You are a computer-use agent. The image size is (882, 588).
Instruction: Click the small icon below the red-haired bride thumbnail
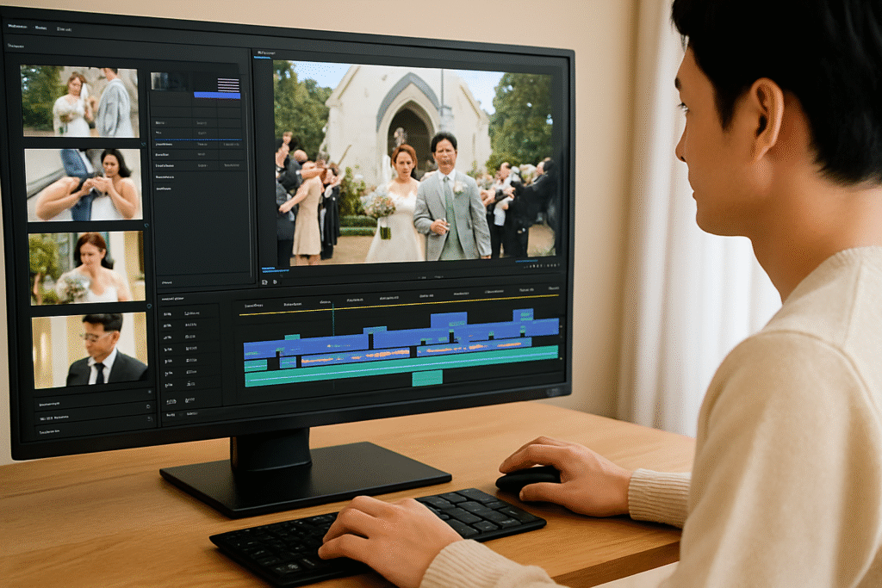click(x=149, y=306)
